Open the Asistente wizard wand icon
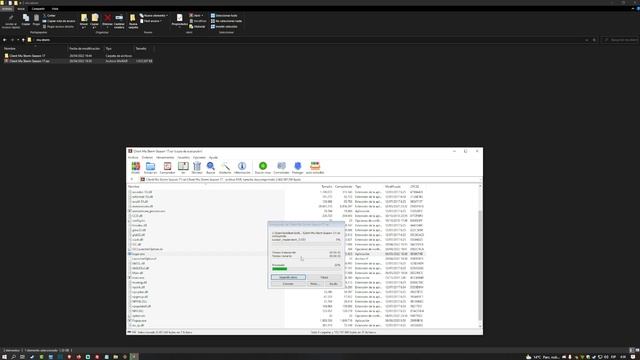The height and width of the screenshot is (360, 640). point(225,168)
